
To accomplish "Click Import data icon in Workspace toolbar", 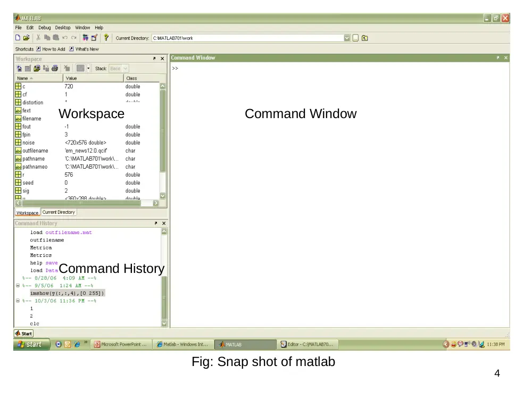I will click(37, 69).
